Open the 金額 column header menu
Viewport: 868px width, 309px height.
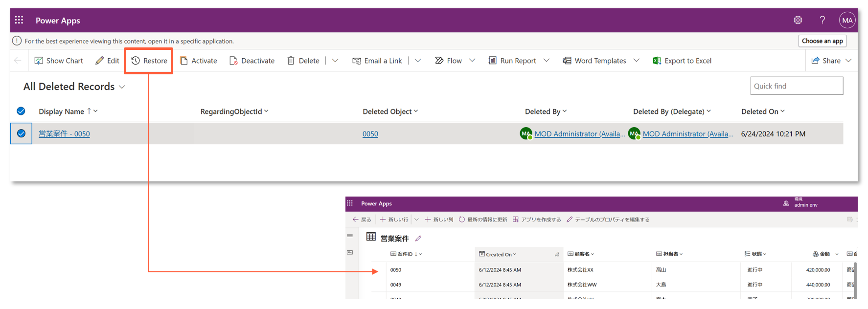coord(825,254)
